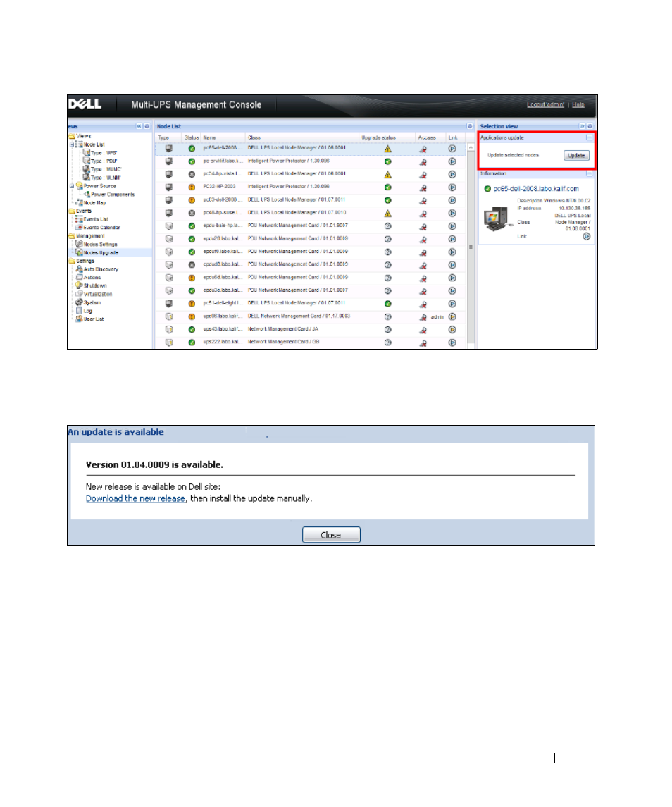Close the update available dialog
Viewport: 672px width, 807px height.
(x=331, y=535)
